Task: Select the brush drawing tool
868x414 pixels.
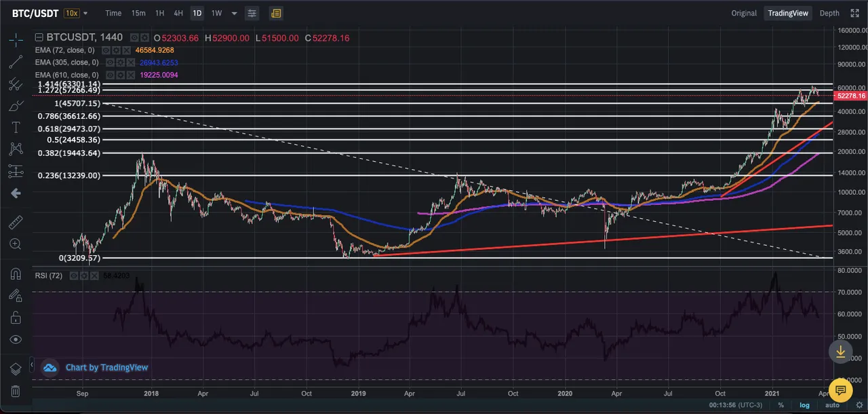Action: (16, 106)
